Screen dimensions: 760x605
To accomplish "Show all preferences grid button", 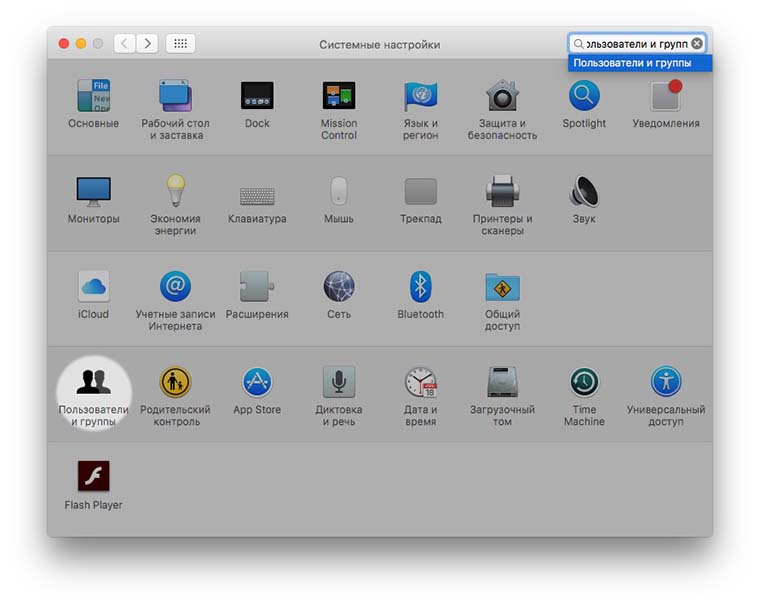I will (180, 44).
